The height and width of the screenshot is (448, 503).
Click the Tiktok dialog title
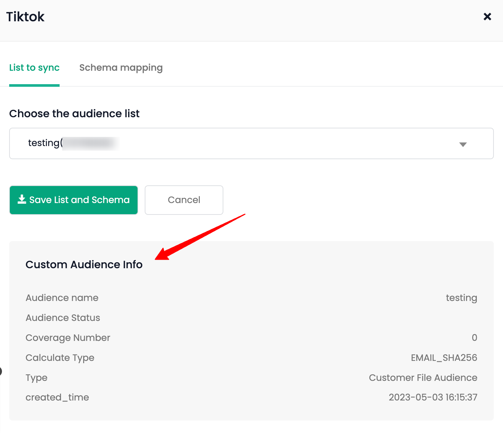25,16
